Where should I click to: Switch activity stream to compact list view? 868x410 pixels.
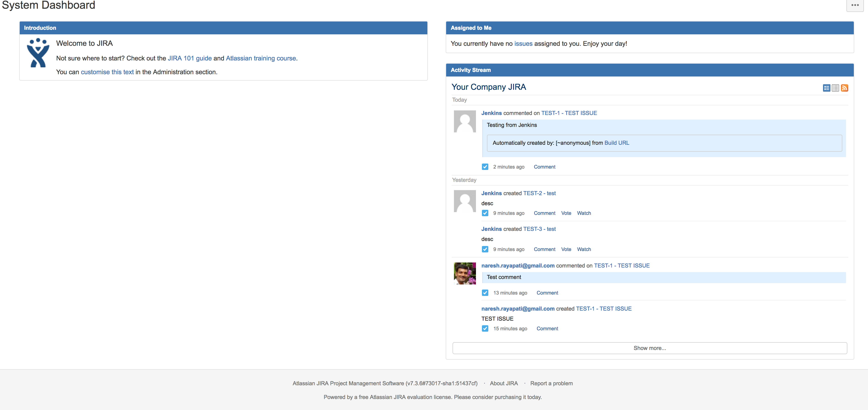(x=835, y=88)
